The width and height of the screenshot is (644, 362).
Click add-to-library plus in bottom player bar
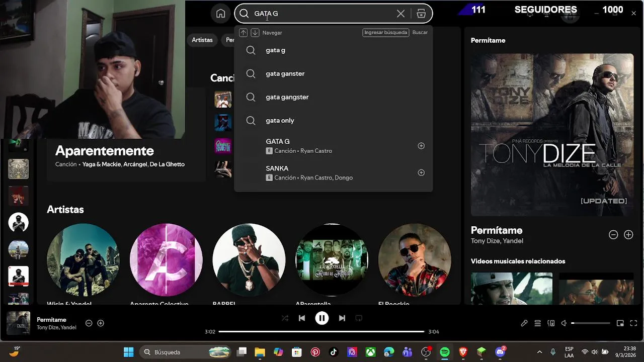click(x=101, y=323)
